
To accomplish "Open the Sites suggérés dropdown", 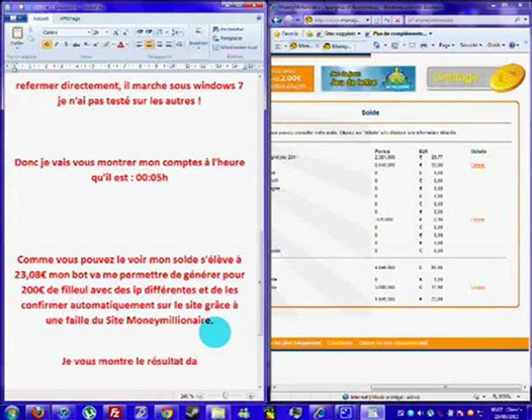I will click(338, 34).
